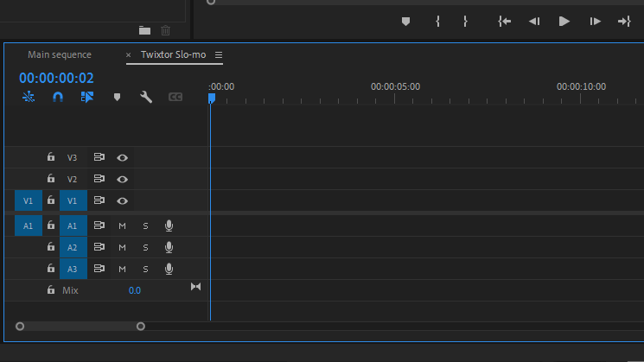Close the Twixtor Slo-mo tab
644x362 pixels.
point(128,55)
